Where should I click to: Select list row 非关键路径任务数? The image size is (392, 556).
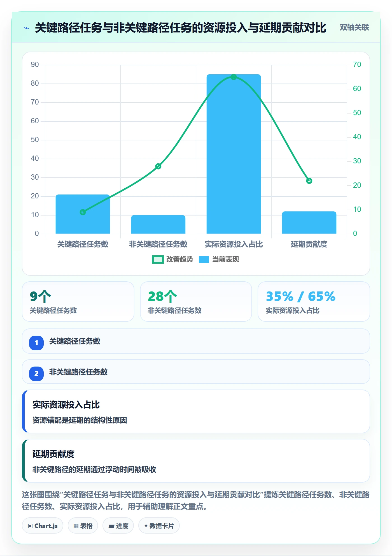pyautogui.click(x=196, y=372)
